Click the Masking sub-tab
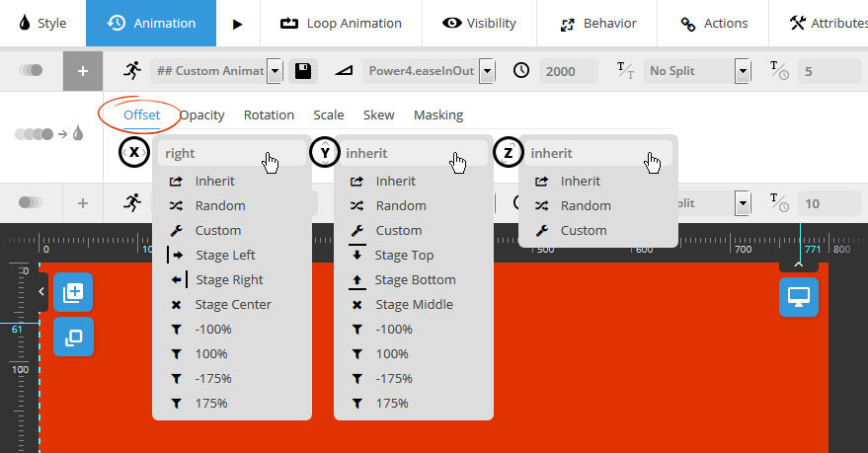Screen dimensions: 868x453 coord(437,114)
